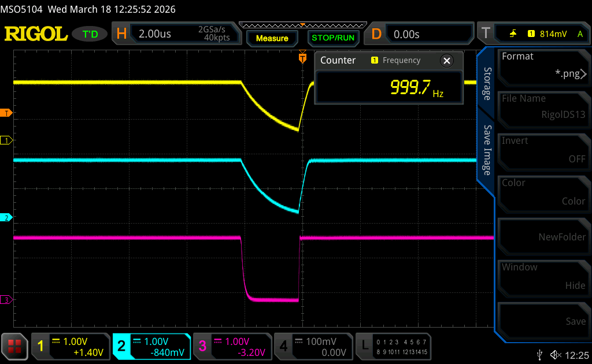592x364 pixels.
Task: Expand the Format *.png selector
Action: (543, 65)
